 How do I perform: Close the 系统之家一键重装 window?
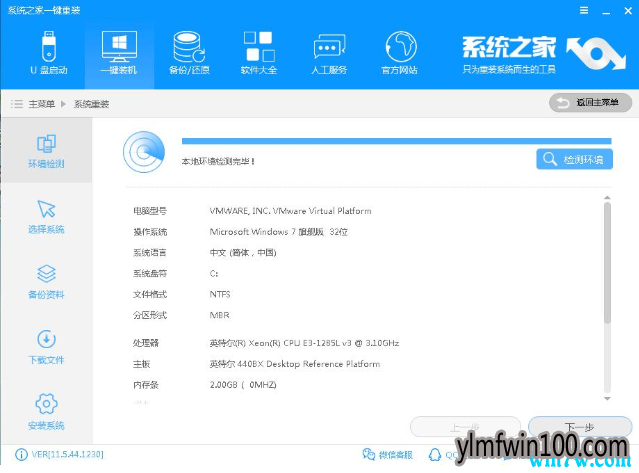click(628, 11)
